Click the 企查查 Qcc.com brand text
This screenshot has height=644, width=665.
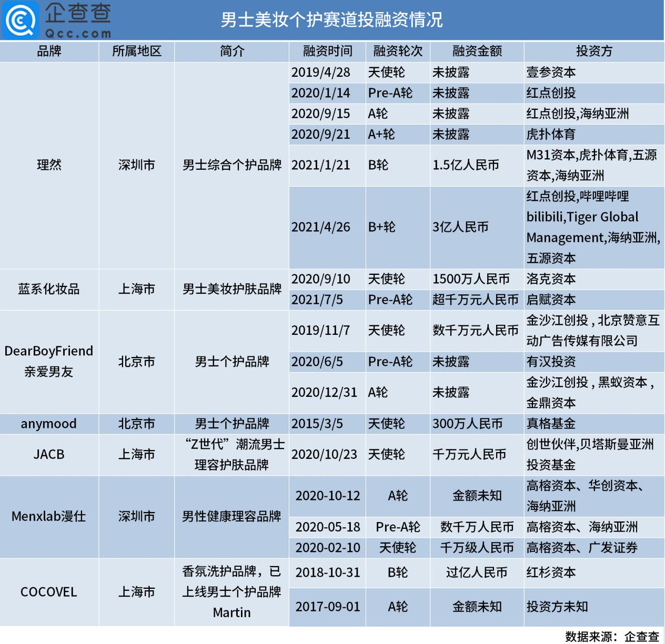tap(78, 20)
